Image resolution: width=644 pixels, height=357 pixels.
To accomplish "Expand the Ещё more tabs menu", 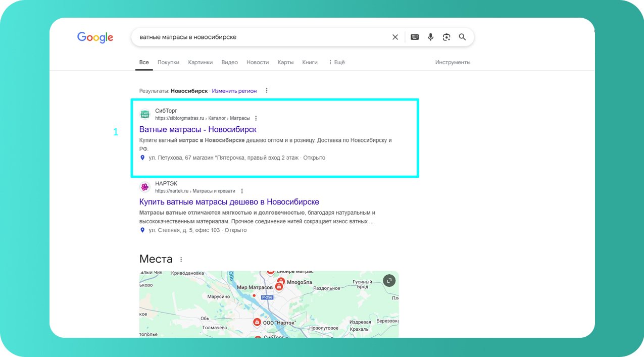I will coord(336,63).
